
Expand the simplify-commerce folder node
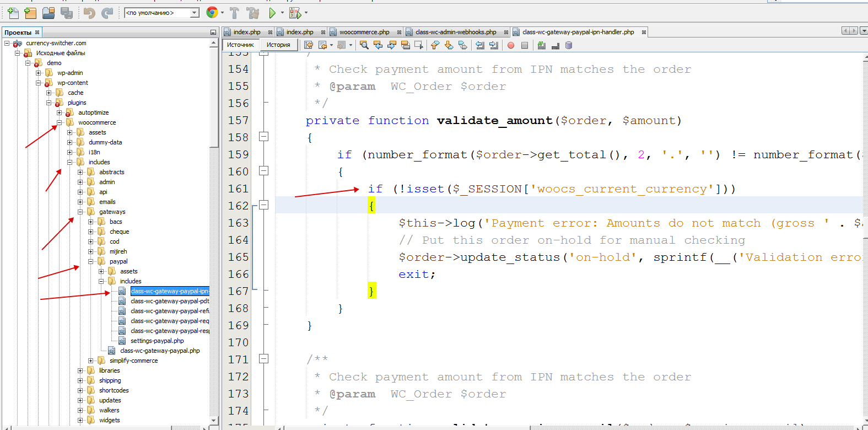91,361
